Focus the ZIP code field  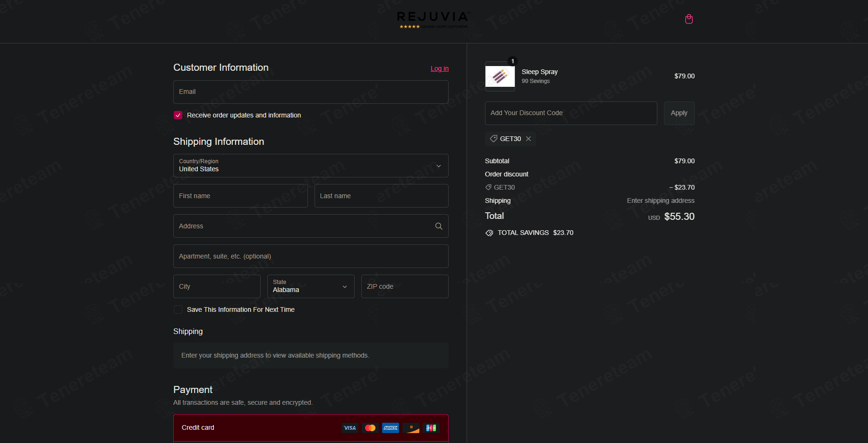coord(405,286)
